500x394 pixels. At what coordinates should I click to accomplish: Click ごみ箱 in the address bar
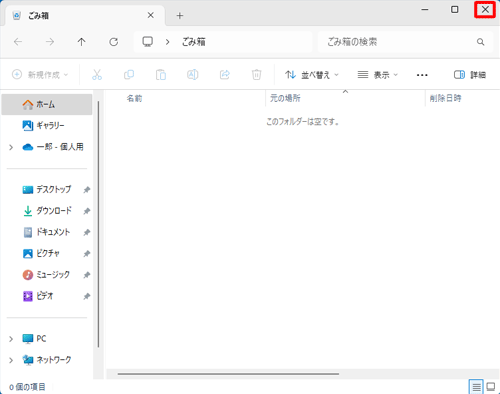[193, 42]
